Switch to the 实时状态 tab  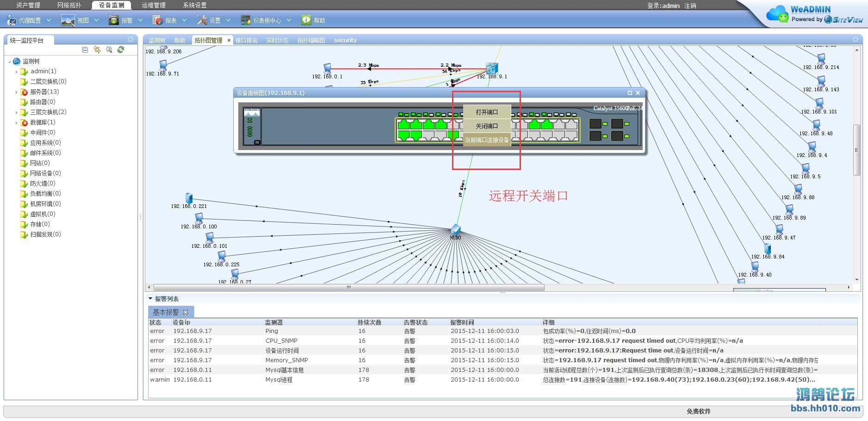pos(277,40)
